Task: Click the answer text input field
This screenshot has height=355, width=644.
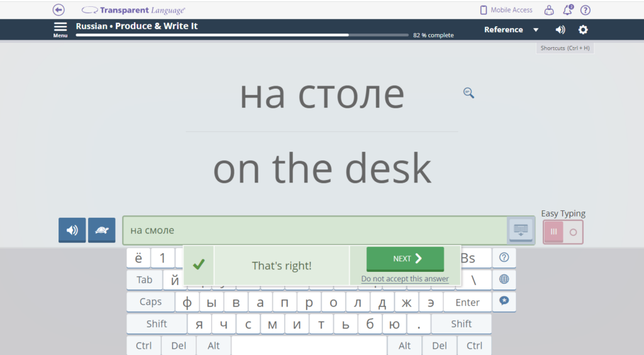Action: click(x=314, y=230)
